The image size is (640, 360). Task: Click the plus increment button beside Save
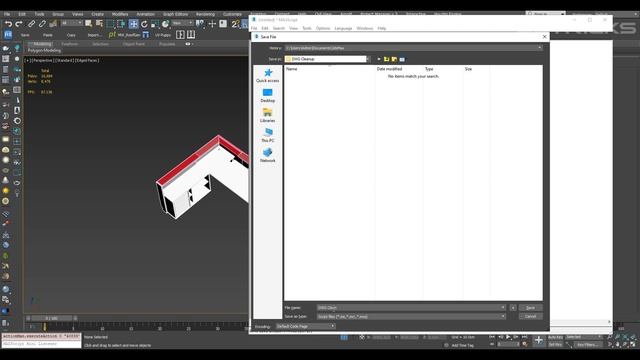pos(513,308)
